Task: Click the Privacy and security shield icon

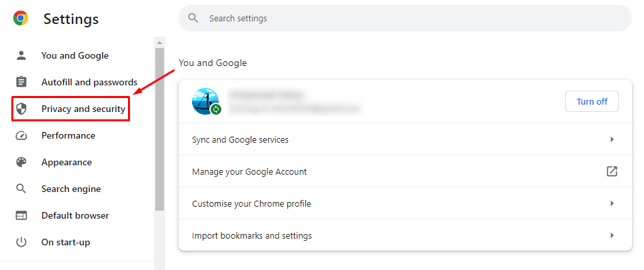Action: pyautogui.click(x=21, y=109)
